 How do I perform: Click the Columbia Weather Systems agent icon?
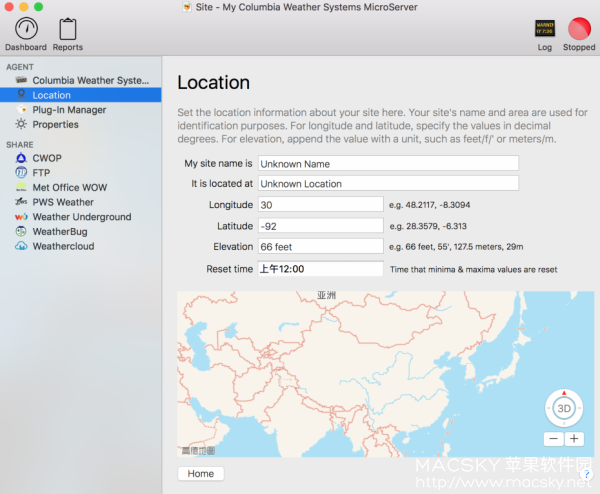coord(21,80)
